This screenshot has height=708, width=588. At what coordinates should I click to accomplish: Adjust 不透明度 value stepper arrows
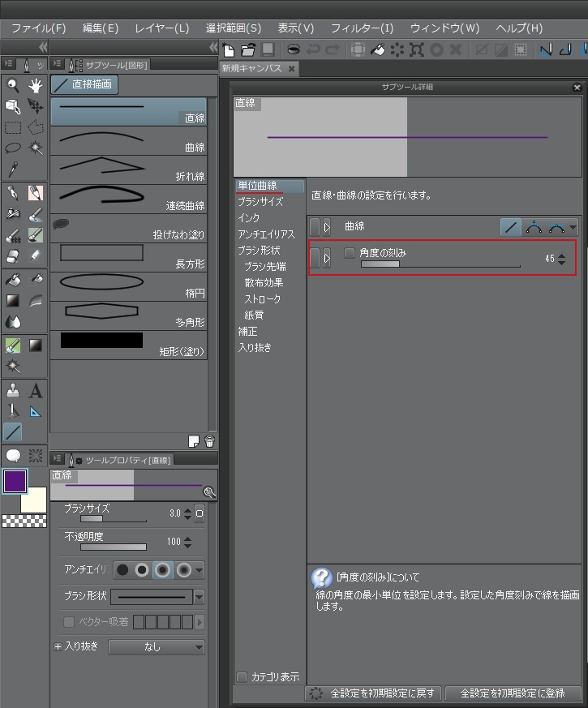pyautogui.click(x=187, y=542)
